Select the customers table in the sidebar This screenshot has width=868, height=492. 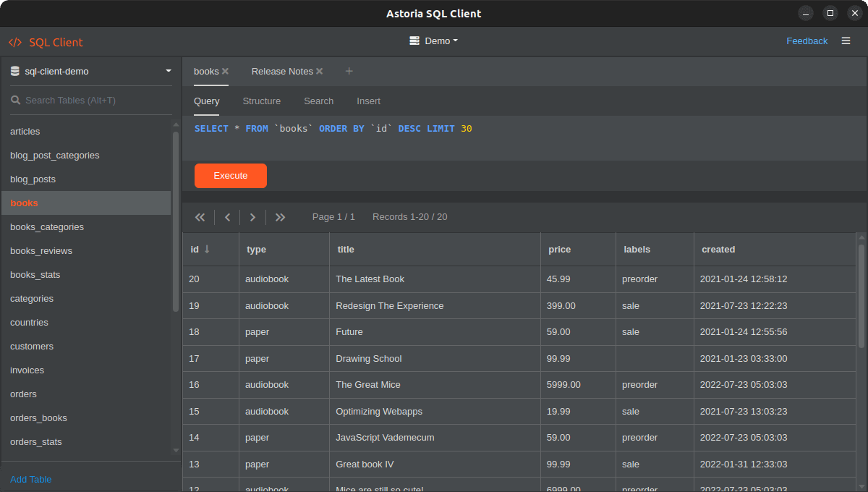[x=31, y=346]
